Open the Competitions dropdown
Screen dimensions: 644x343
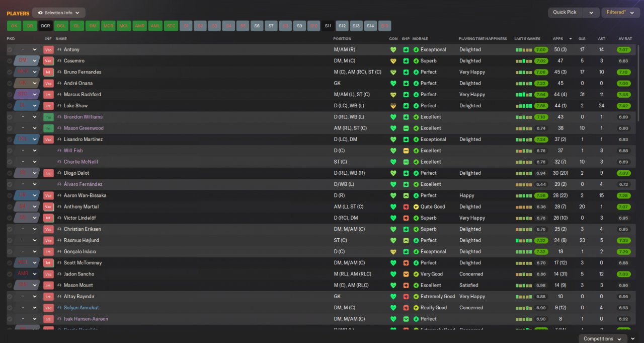(x=603, y=339)
